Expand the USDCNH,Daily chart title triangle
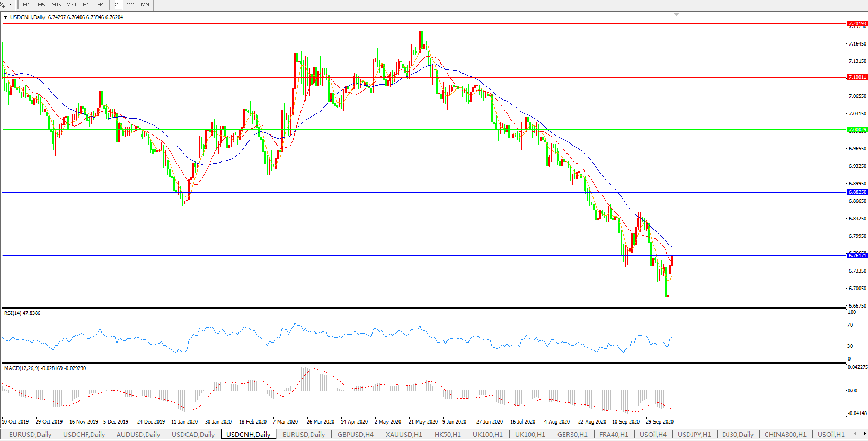The image size is (868, 441). (5, 17)
